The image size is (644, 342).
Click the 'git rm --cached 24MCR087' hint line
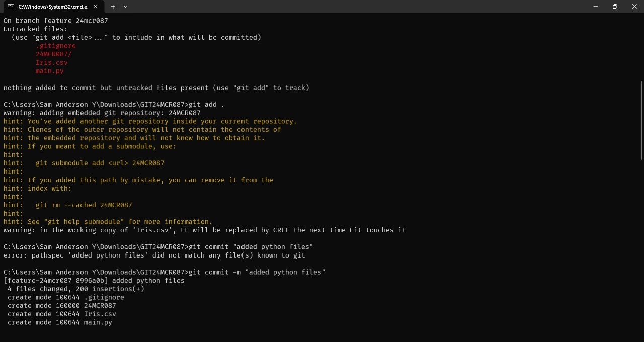point(84,205)
